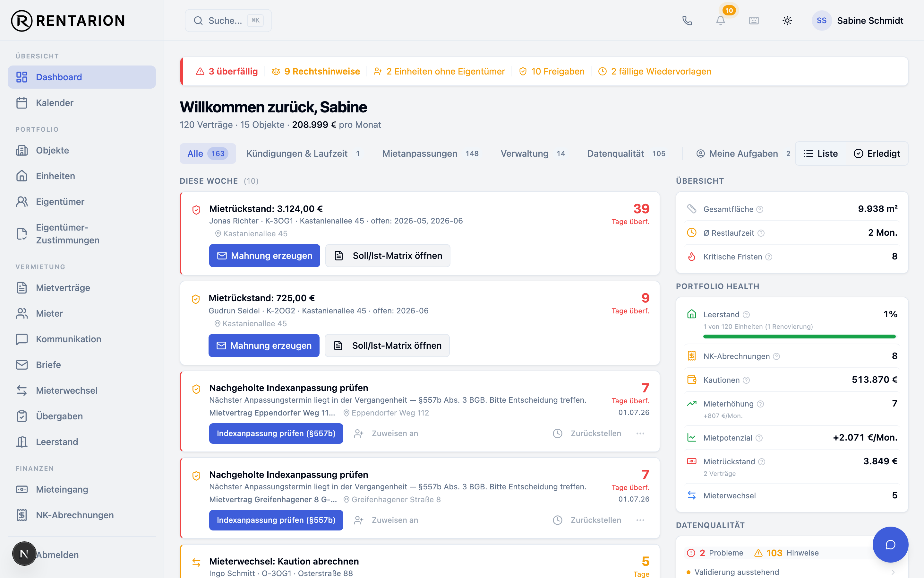This screenshot has width=924, height=578.
Task: Click the 3 überfällig alert
Action: [227, 72]
